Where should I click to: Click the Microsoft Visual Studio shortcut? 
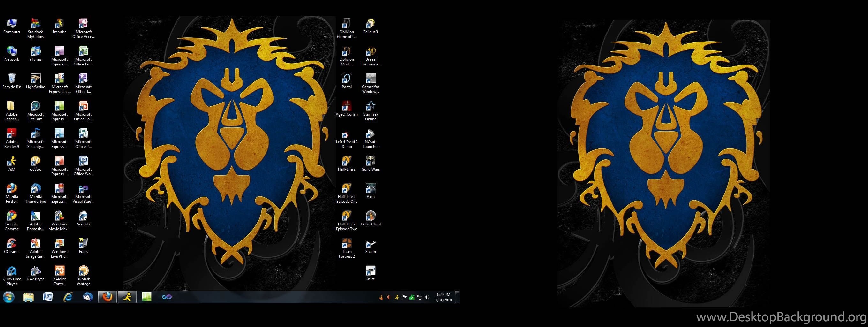(83, 193)
